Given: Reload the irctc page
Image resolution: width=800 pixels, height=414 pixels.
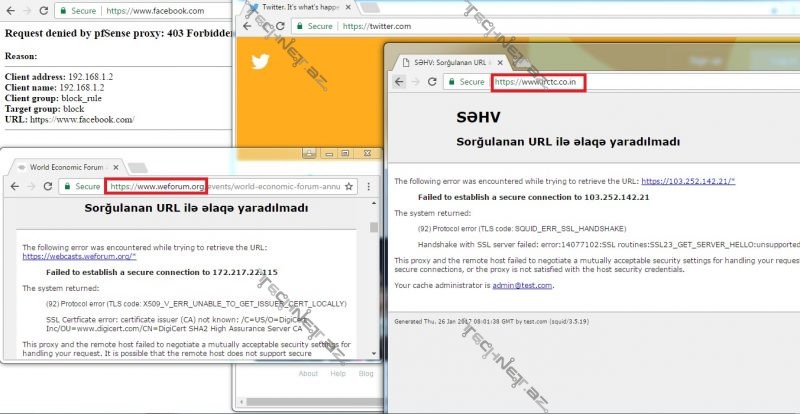Looking at the screenshot, I should click(x=432, y=82).
